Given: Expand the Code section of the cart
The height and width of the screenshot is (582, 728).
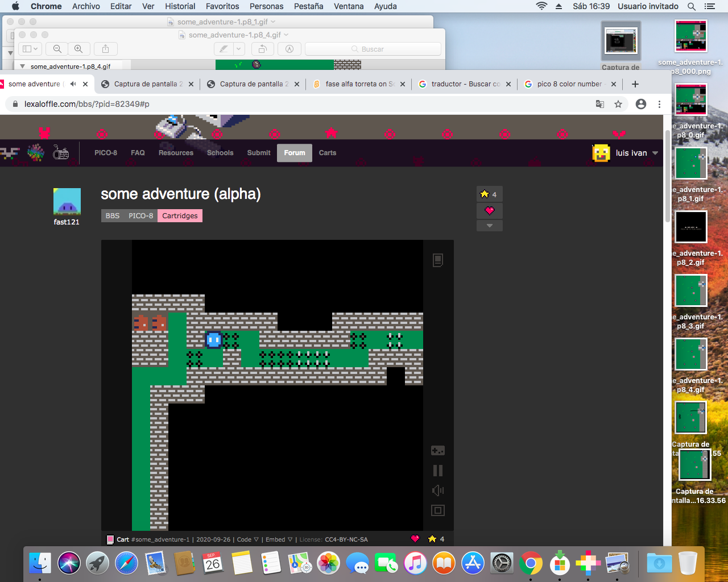Looking at the screenshot, I should point(247,539).
